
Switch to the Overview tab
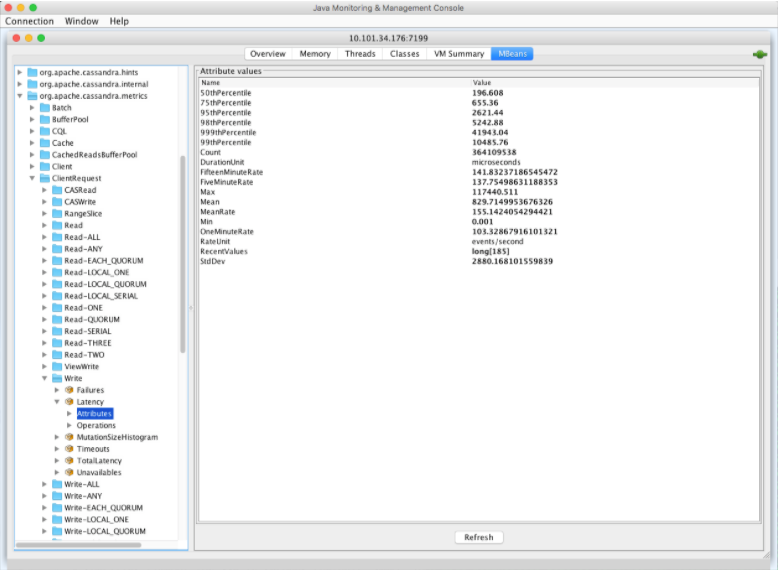click(x=268, y=54)
